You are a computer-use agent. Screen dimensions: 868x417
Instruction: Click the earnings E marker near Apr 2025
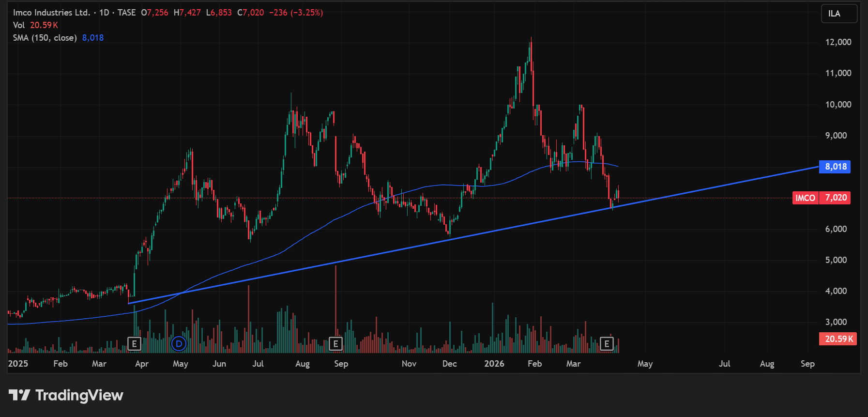point(134,344)
